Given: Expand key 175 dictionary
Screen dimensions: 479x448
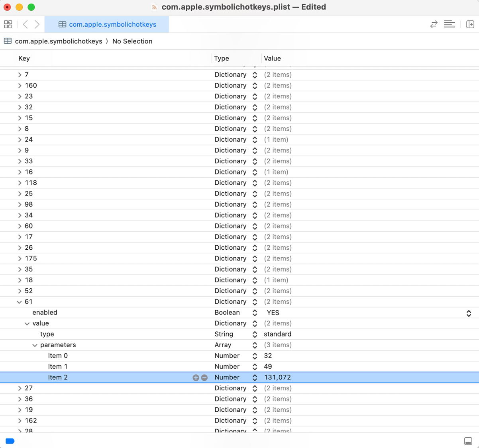Looking at the screenshot, I should pyautogui.click(x=20, y=258).
